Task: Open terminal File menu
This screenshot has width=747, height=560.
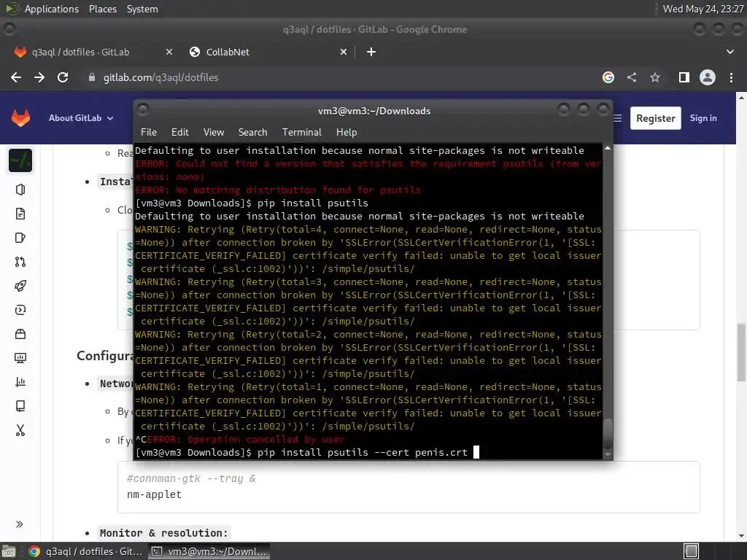Action: pyautogui.click(x=149, y=133)
